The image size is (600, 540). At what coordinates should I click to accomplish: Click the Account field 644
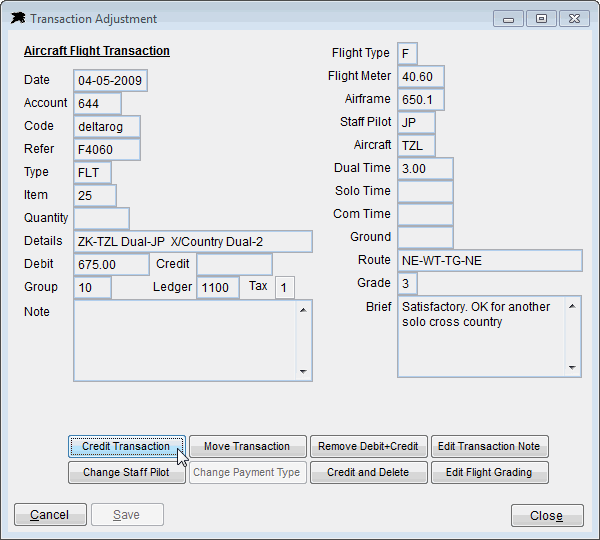click(x=97, y=103)
